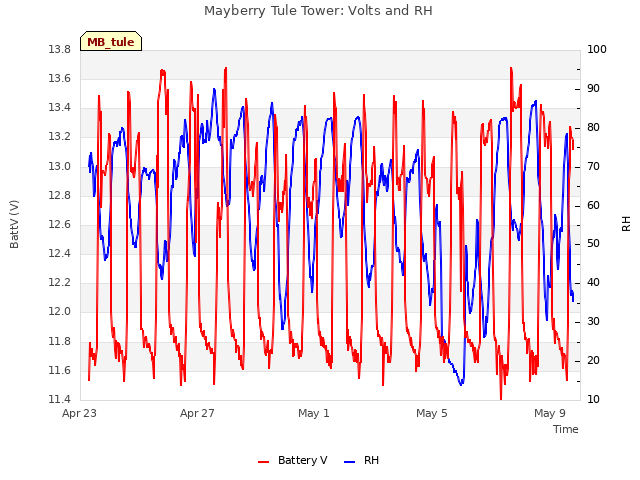Image resolution: width=640 pixels, height=480 pixels.
Task: Click the MB_tule label box
Action: pos(111,41)
